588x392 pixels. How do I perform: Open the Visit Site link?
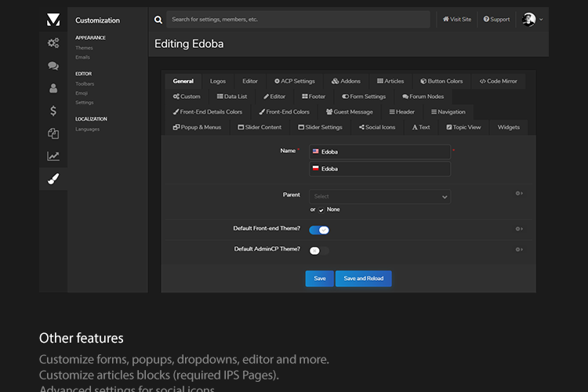(x=457, y=20)
